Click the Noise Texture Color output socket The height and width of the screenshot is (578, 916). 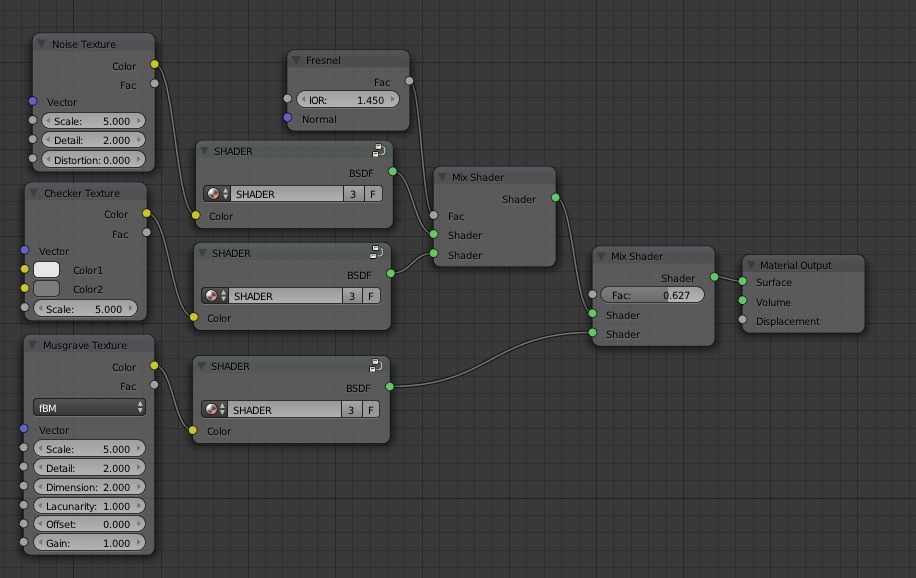pos(154,64)
